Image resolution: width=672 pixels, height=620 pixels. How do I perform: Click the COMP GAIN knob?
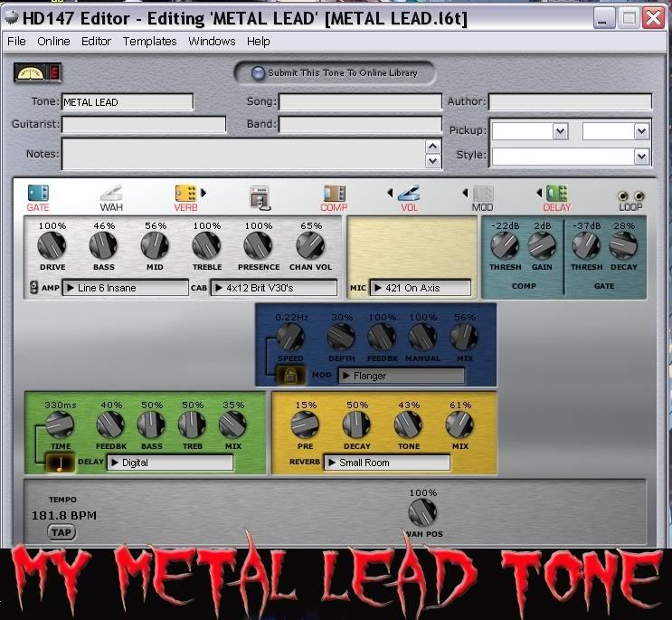click(542, 245)
